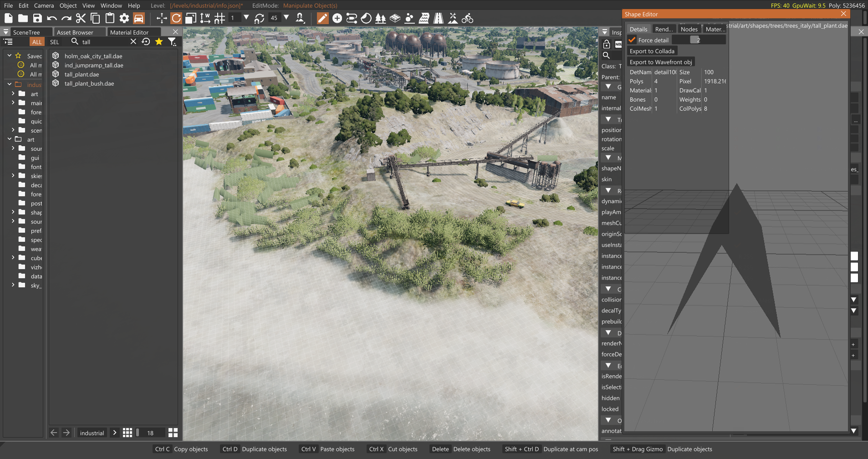Image resolution: width=868 pixels, height=459 pixels.
Task: Click the Force detail level slider
Action: click(699, 40)
